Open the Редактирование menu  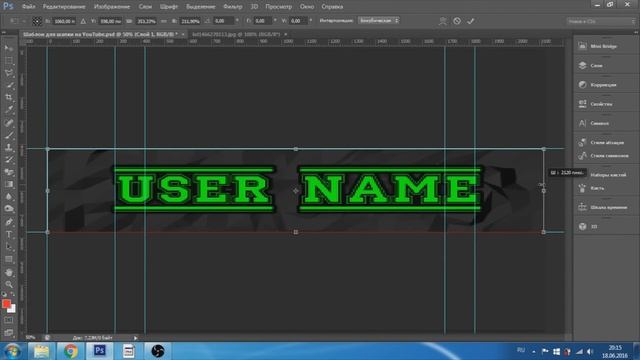pyautogui.click(x=64, y=7)
